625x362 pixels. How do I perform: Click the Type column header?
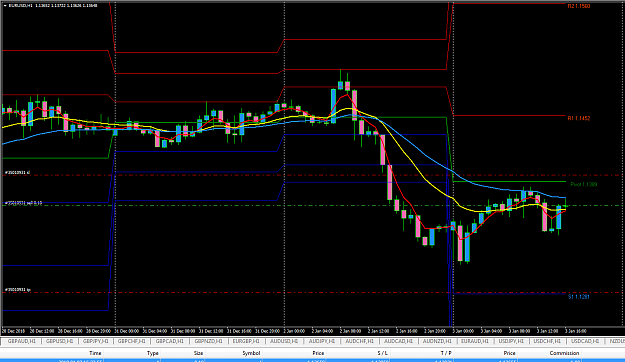152,353
